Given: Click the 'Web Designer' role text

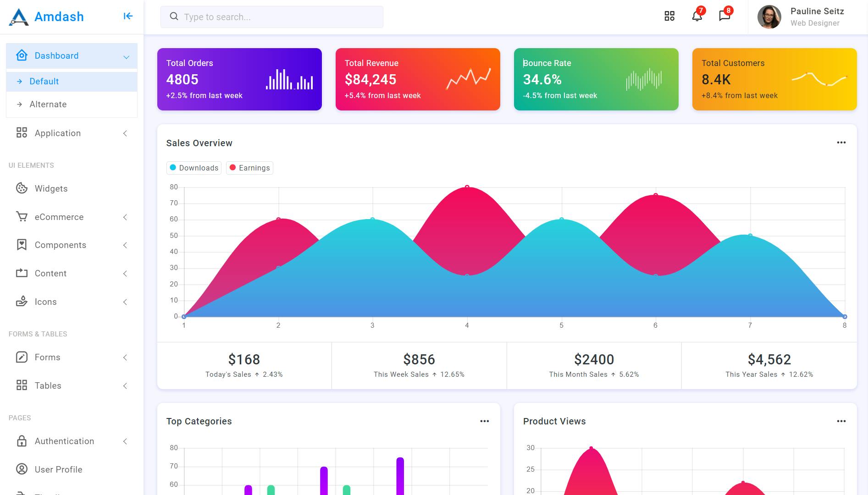Looking at the screenshot, I should click(x=815, y=23).
